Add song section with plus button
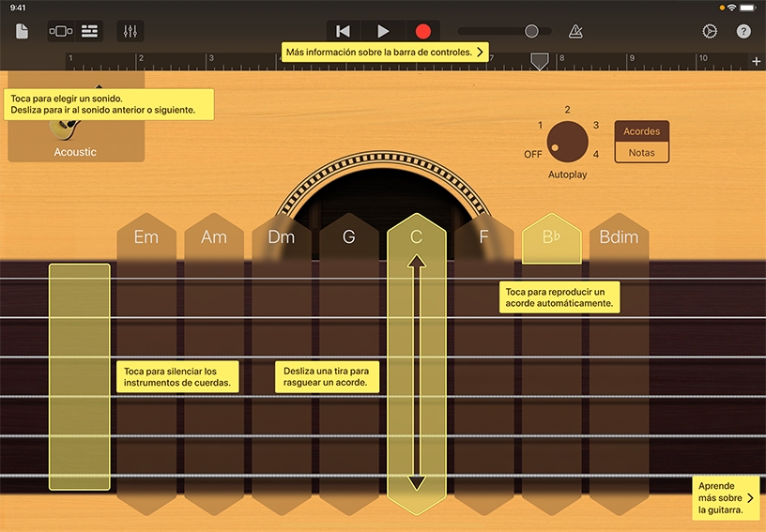 click(757, 61)
